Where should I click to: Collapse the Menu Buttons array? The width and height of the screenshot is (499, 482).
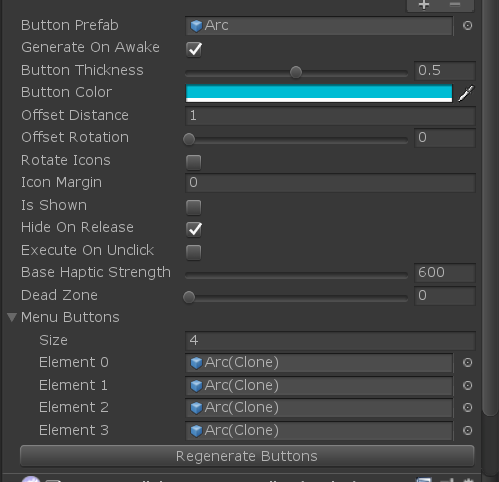12,317
